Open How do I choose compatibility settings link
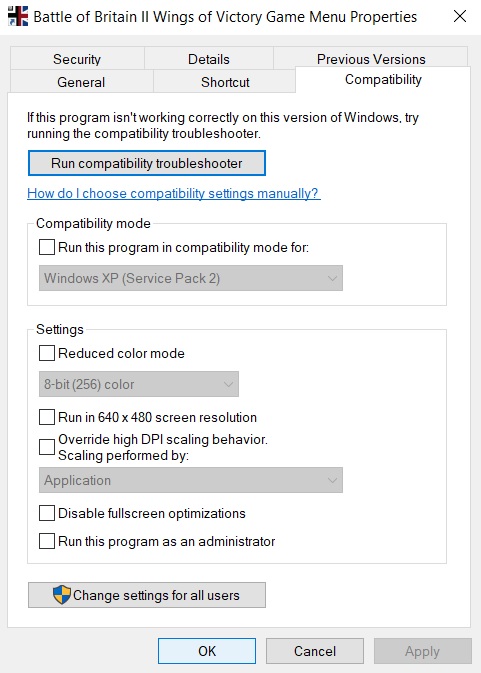The image size is (481, 673). [173, 194]
